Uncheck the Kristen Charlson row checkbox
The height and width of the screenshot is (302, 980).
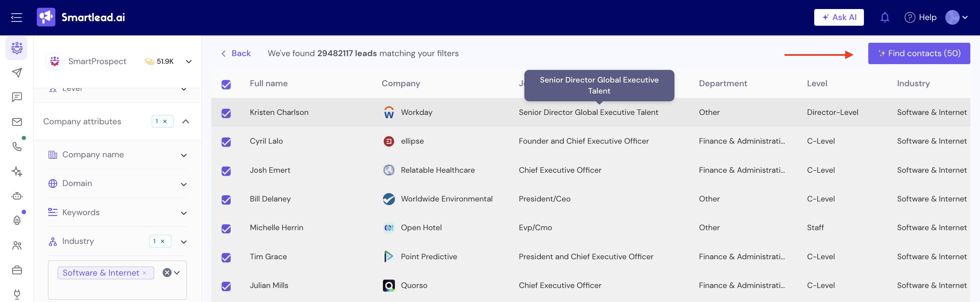[226, 114]
